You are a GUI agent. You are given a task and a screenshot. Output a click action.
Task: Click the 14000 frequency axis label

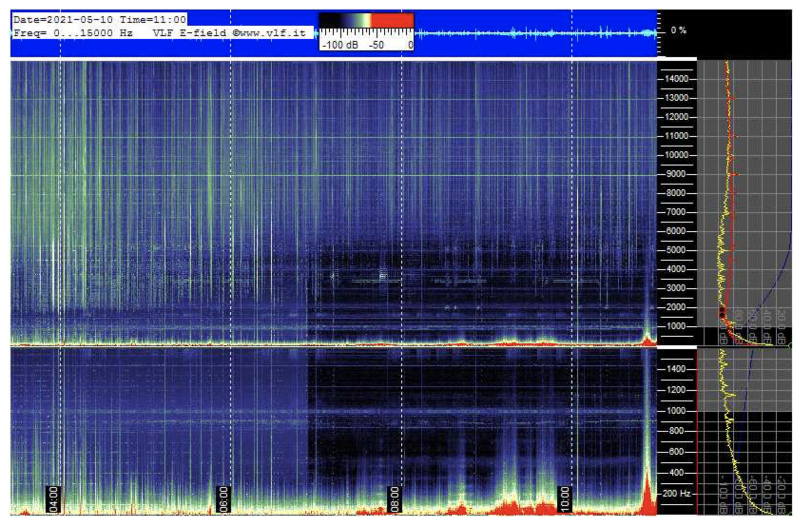(x=676, y=79)
